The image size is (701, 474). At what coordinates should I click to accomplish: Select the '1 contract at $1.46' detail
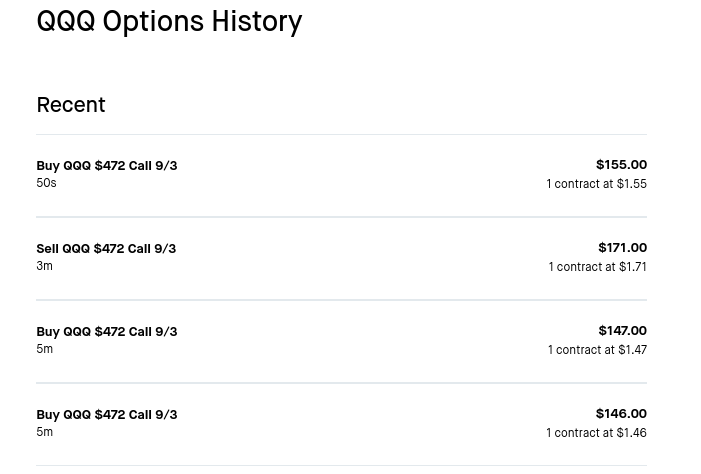click(596, 433)
